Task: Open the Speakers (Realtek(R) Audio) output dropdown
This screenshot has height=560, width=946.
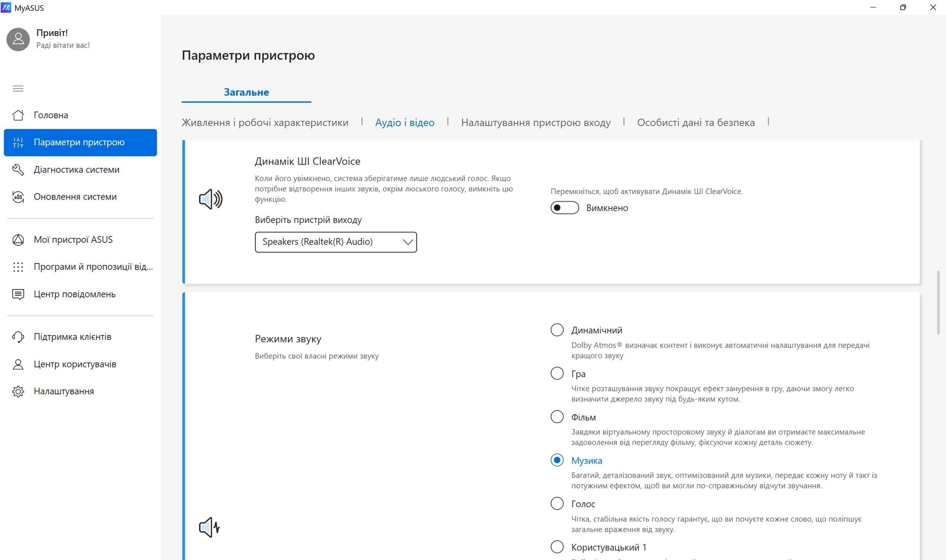Action: (x=336, y=242)
